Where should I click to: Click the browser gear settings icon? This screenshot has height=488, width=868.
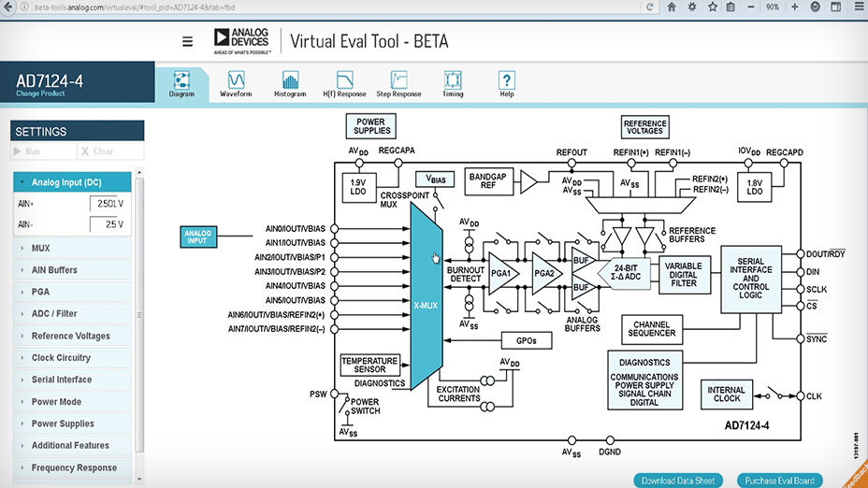tap(692, 7)
